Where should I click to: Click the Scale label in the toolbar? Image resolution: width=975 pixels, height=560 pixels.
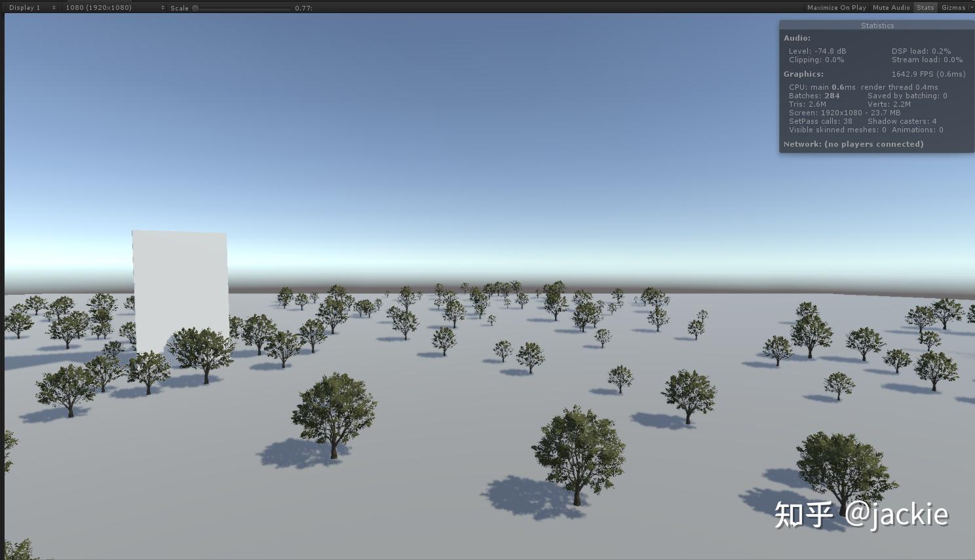(x=180, y=9)
